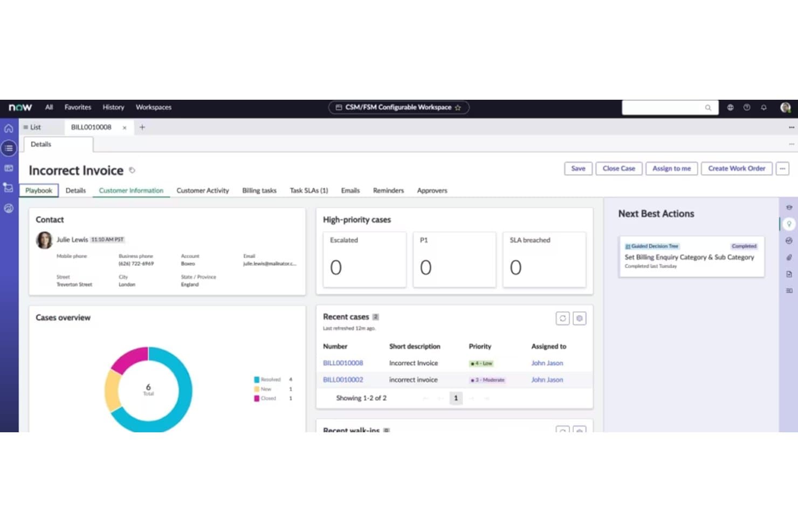Open more actions ellipsis next to Create Work Order

pos(782,169)
